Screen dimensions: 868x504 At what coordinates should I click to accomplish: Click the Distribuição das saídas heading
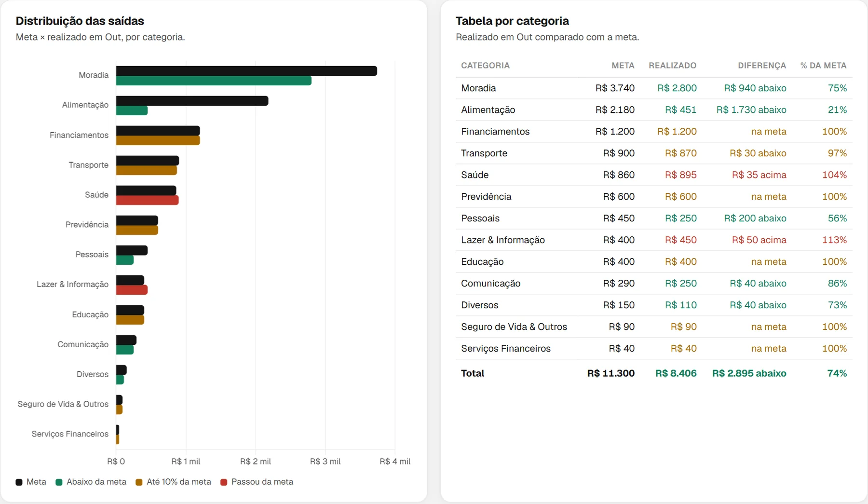point(80,21)
